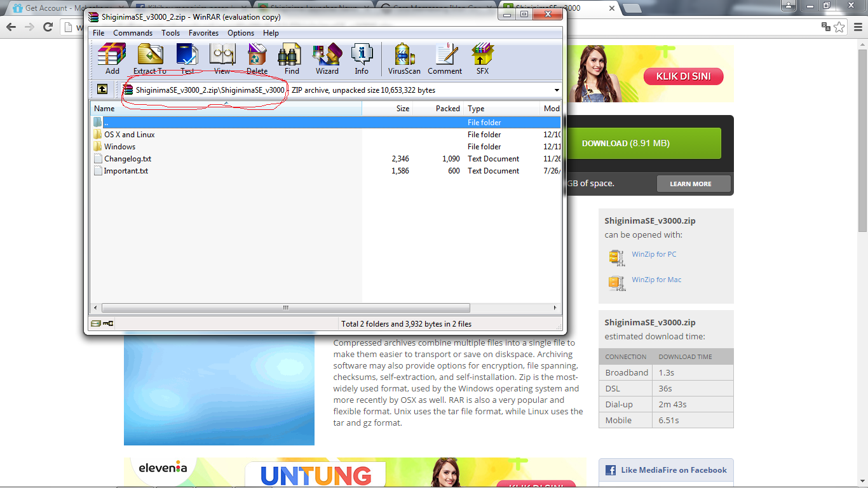Expand the archive path dropdown arrow
Image resolution: width=868 pixels, height=488 pixels.
tap(557, 90)
